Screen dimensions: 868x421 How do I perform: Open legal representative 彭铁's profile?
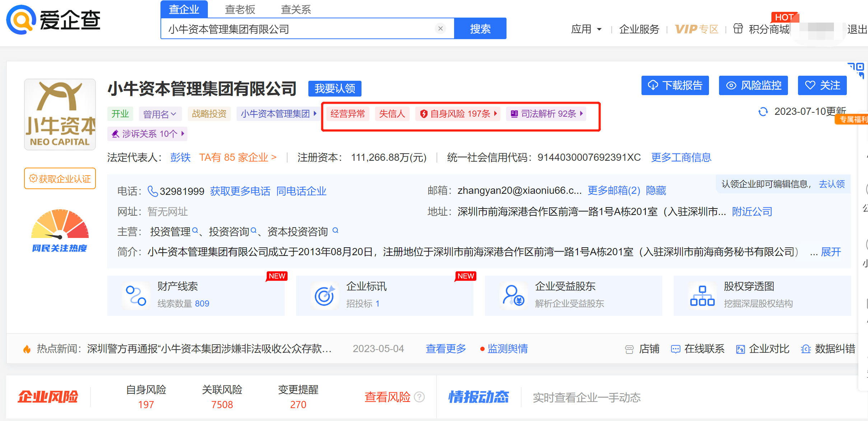[181, 157]
